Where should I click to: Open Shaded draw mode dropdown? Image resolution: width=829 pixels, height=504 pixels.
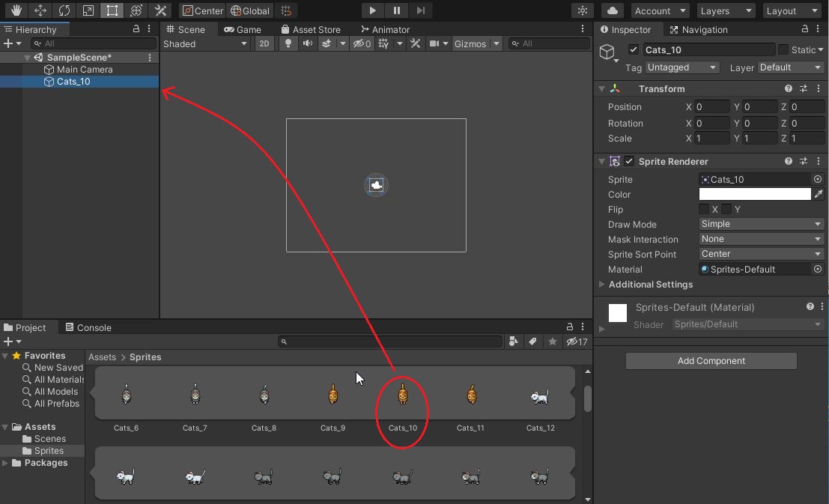tap(205, 44)
